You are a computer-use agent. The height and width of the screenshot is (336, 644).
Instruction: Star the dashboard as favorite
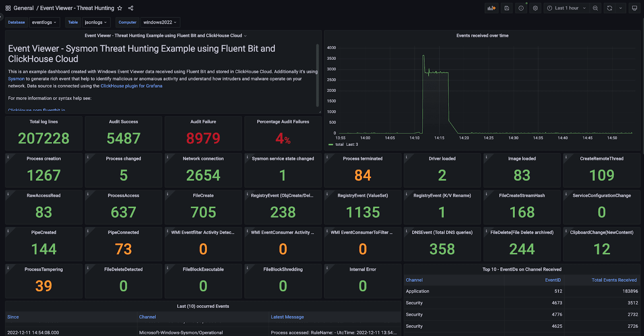click(120, 8)
